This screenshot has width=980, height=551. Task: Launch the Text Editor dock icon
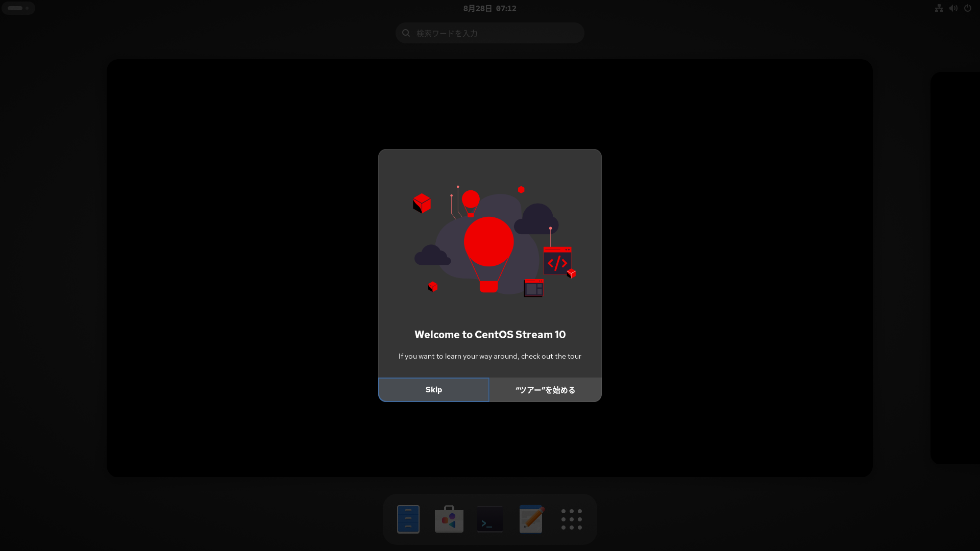531,519
